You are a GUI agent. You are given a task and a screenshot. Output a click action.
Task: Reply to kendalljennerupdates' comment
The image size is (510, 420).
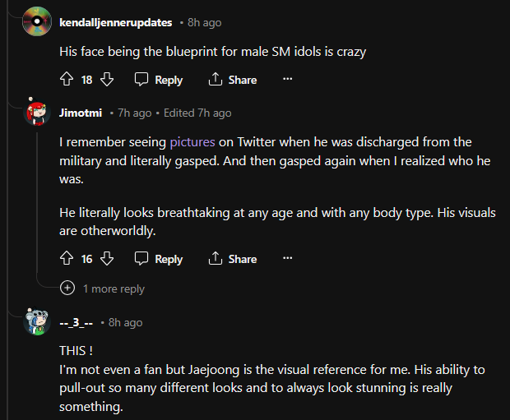[x=159, y=80]
